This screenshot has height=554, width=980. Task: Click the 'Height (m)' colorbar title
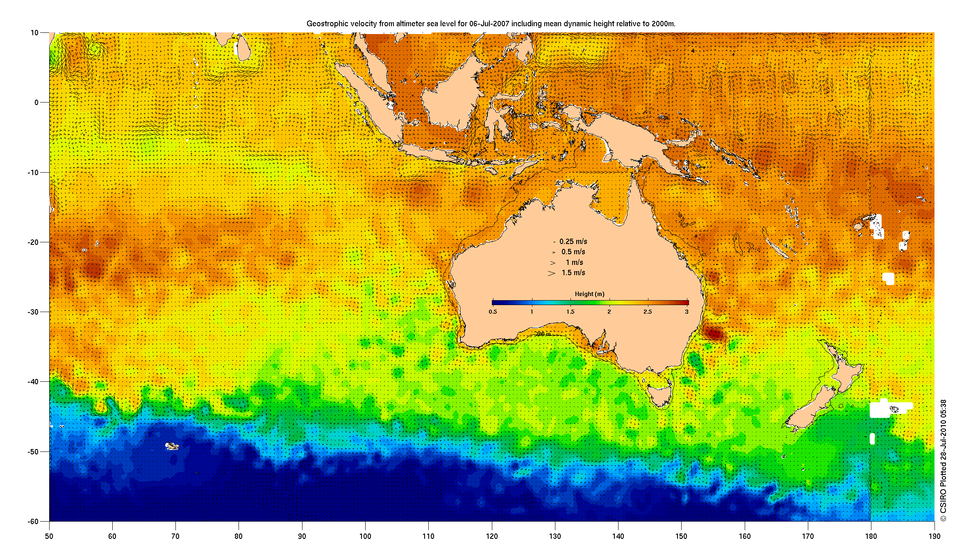(x=589, y=294)
